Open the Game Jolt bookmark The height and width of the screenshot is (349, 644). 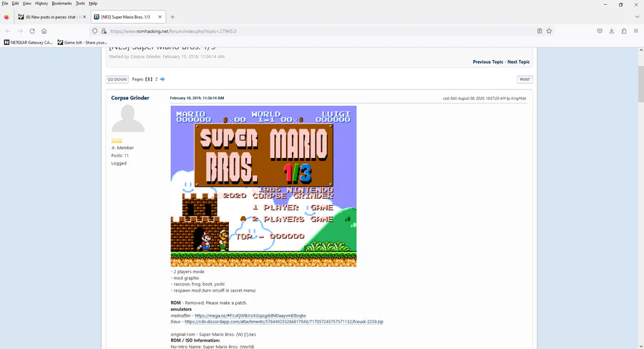pos(82,42)
